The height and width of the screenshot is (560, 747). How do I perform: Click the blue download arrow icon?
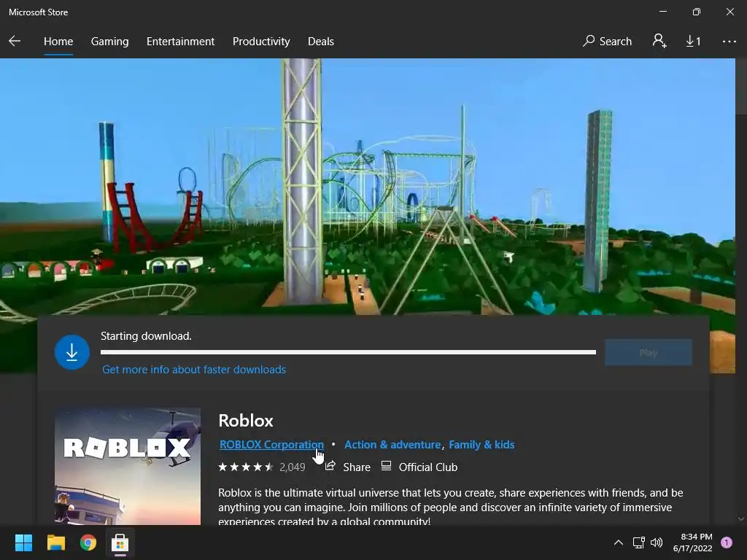[x=72, y=352]
